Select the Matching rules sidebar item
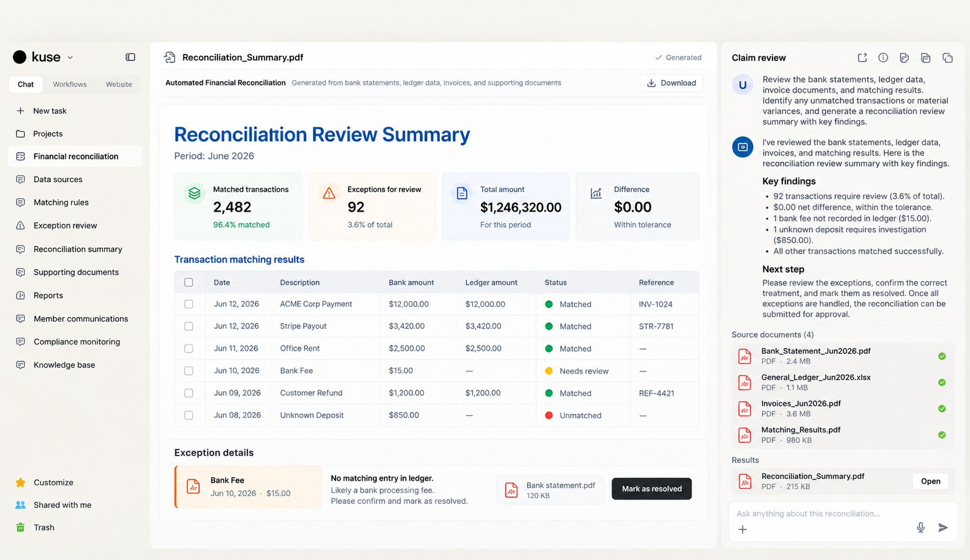The image size is (970, 560). click(61, 202)
